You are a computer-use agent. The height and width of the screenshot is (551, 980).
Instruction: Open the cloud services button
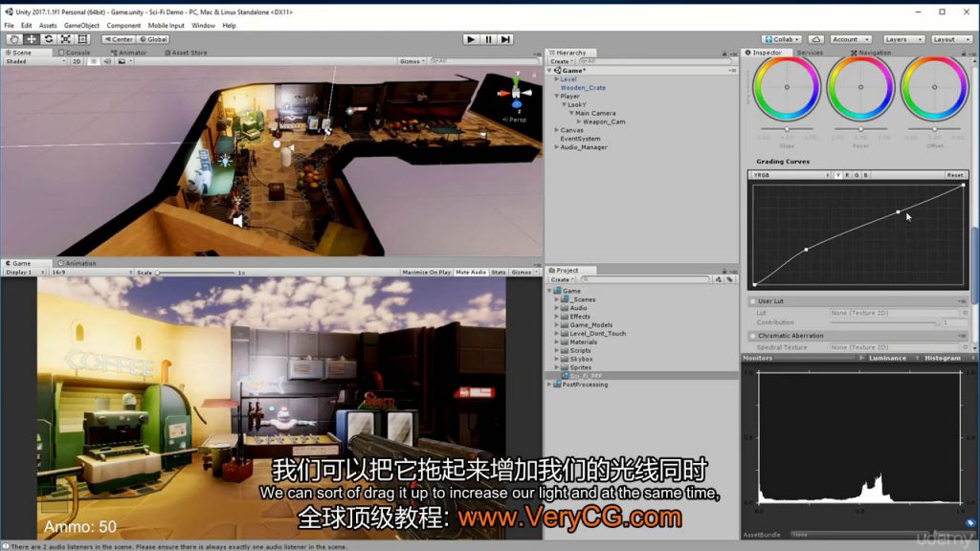coord(815,39)
